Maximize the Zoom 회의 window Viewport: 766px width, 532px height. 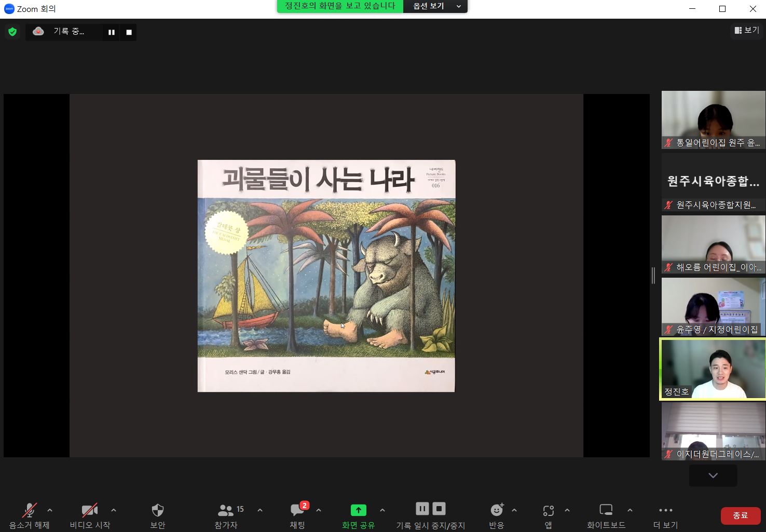coord(722,9)
